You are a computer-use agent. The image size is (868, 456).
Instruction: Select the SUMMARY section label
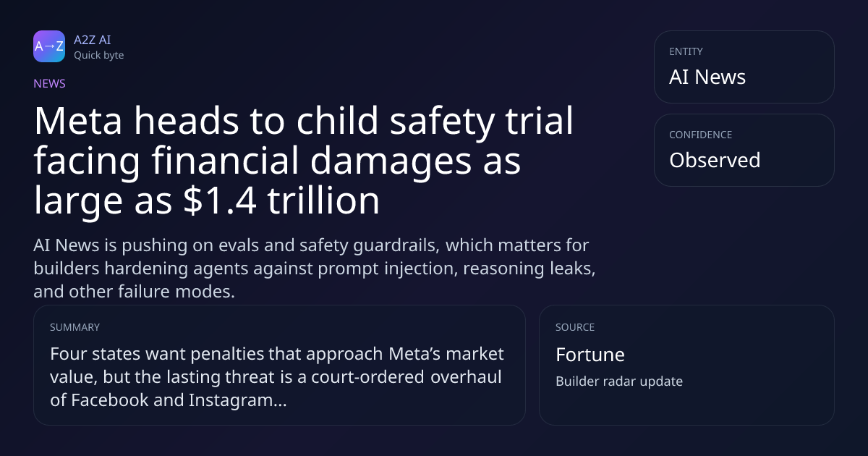click(x=75, y=327)
